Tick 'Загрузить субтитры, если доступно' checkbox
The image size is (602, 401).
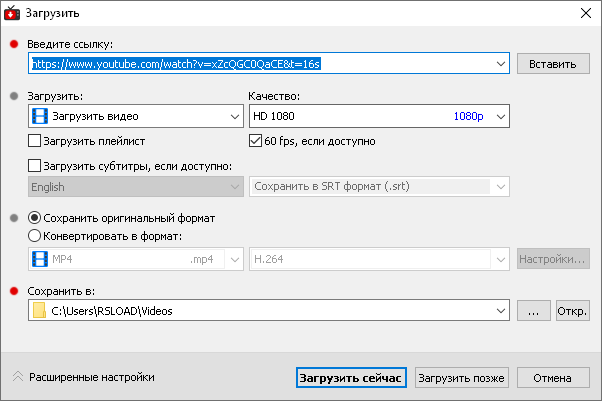point(35,166)
